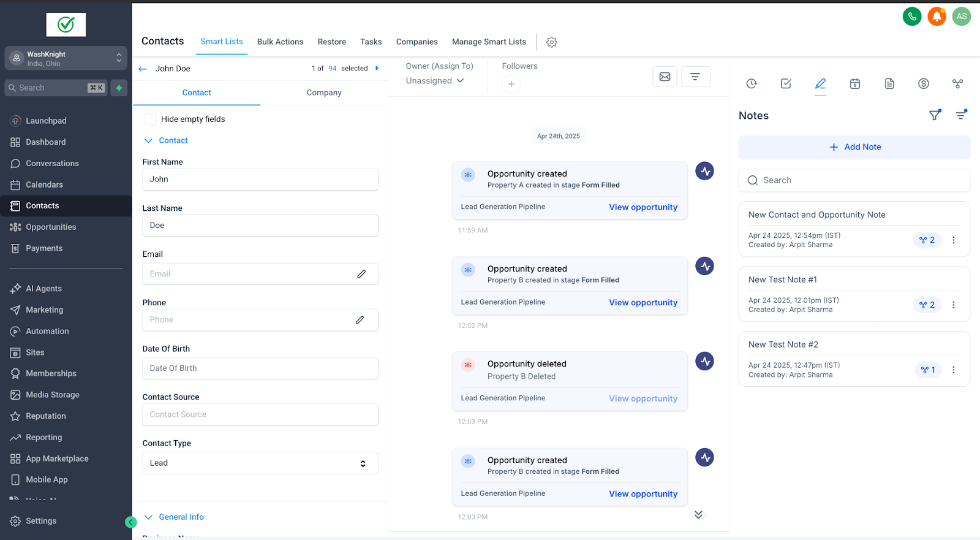Open the activity filter lines icon
The image size is (980, 540).
click(x=695, y=77)
